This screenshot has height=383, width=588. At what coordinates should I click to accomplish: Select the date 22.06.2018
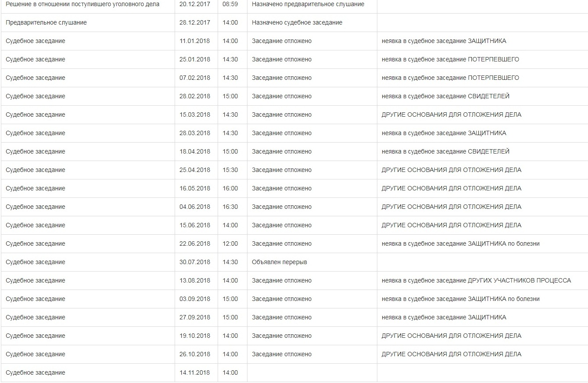(195, 243)
